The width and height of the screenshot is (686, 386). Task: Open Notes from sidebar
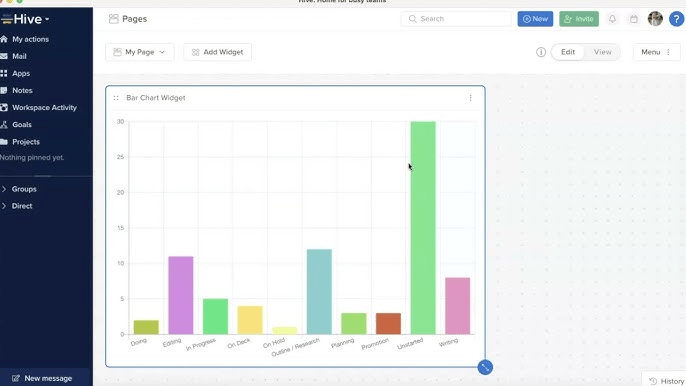pos(22,90)
